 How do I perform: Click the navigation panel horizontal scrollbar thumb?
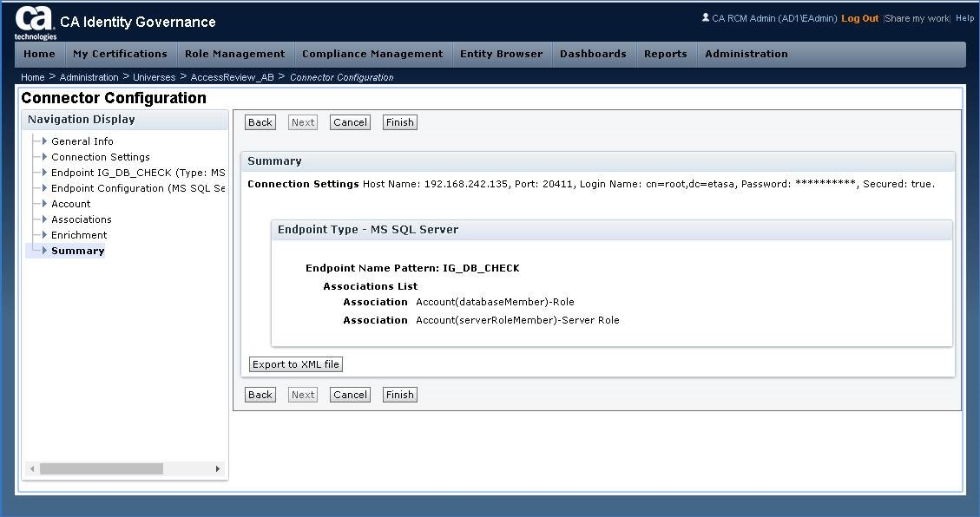click(x=102, y=469)
